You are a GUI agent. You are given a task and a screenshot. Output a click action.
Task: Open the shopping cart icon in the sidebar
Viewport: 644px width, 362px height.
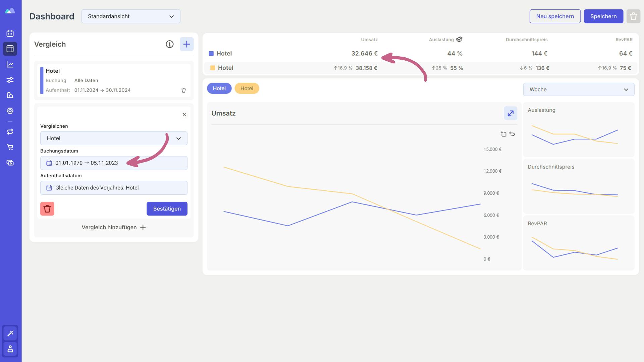pos(10,147)
